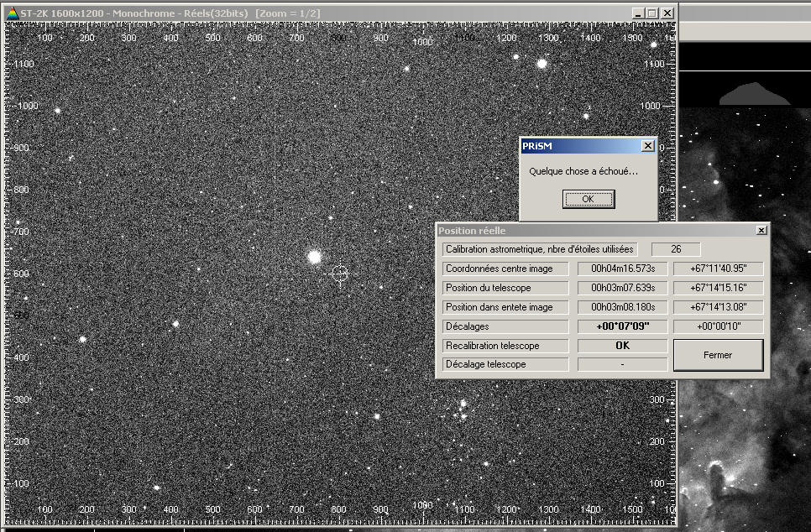This screenshot has height=532, width=811.
Task: Click the Décalage telescope dash field
Action: click(x=623, y=364)
